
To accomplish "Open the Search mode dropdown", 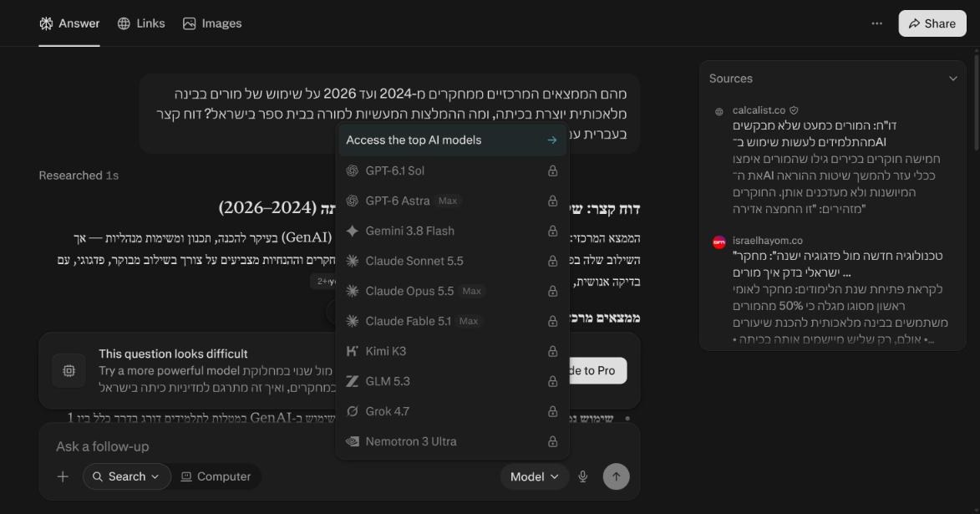I will coord(127,476).
